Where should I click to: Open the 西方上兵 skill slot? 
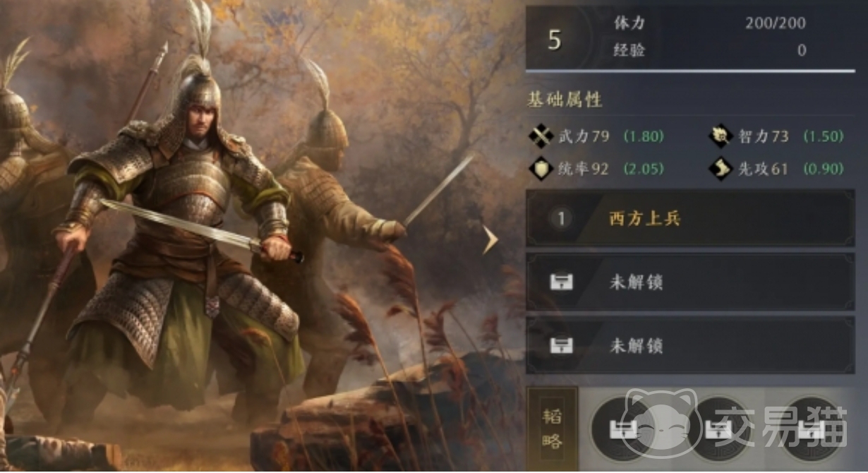[x=690, y=218]
